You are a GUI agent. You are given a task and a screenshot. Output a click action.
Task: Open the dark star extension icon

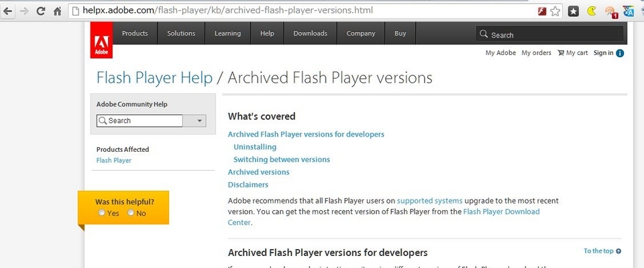(x=574, y=11)
